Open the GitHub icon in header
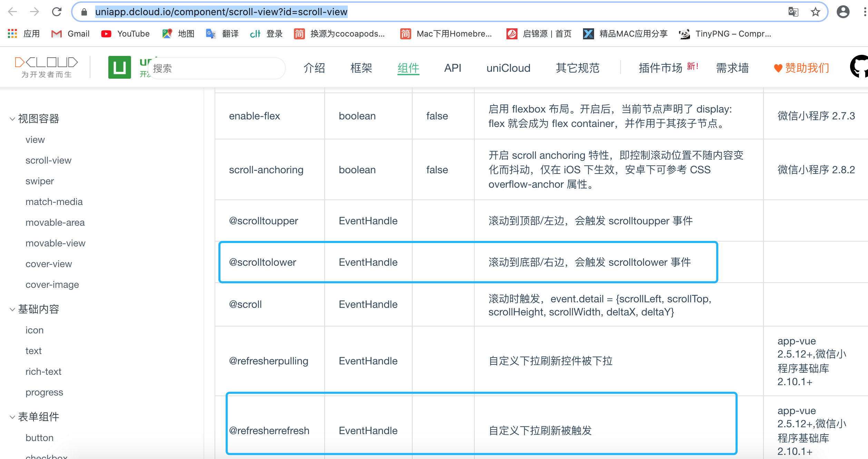This screenshot has height=459, width=868. coord(860,67)
